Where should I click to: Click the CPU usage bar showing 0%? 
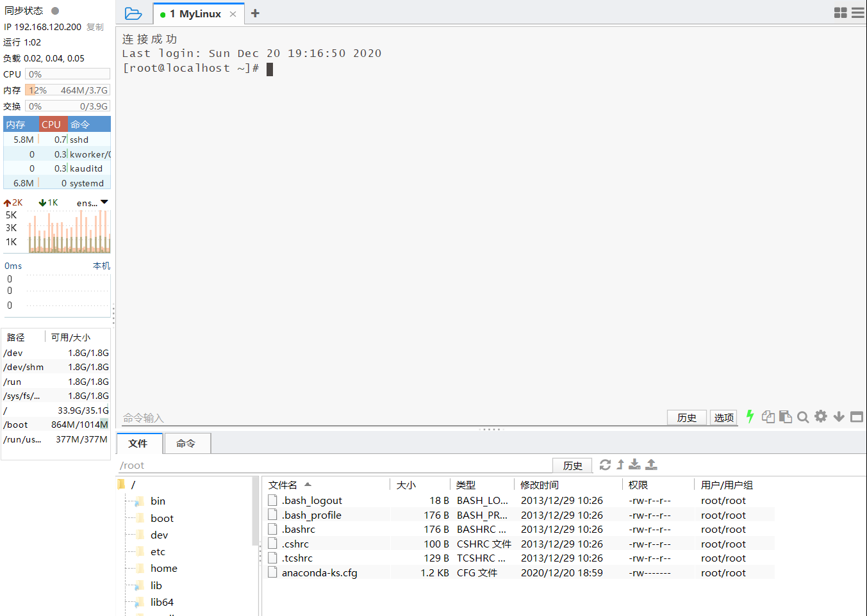68,74
